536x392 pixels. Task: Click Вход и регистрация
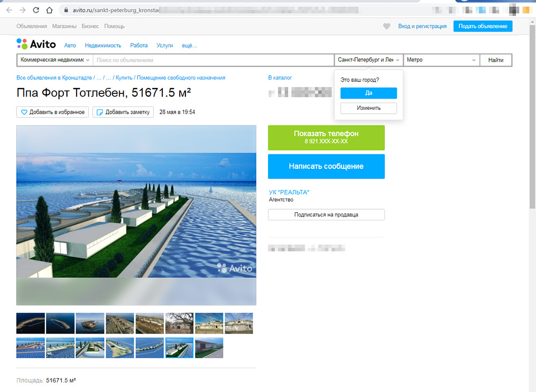(422, 26)
